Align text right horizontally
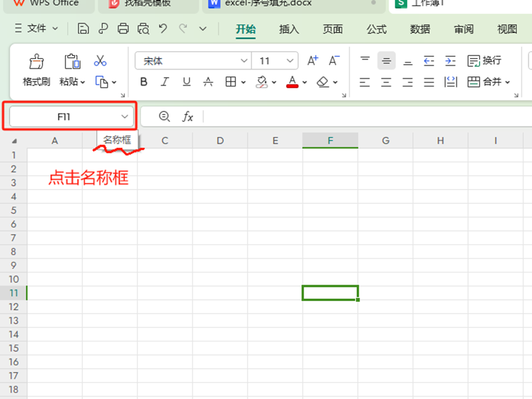 pyautogui.click(x=408, y=82)
